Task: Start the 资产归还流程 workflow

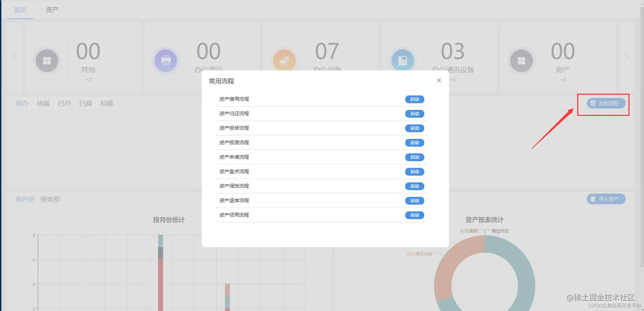Action: (414, 114)
